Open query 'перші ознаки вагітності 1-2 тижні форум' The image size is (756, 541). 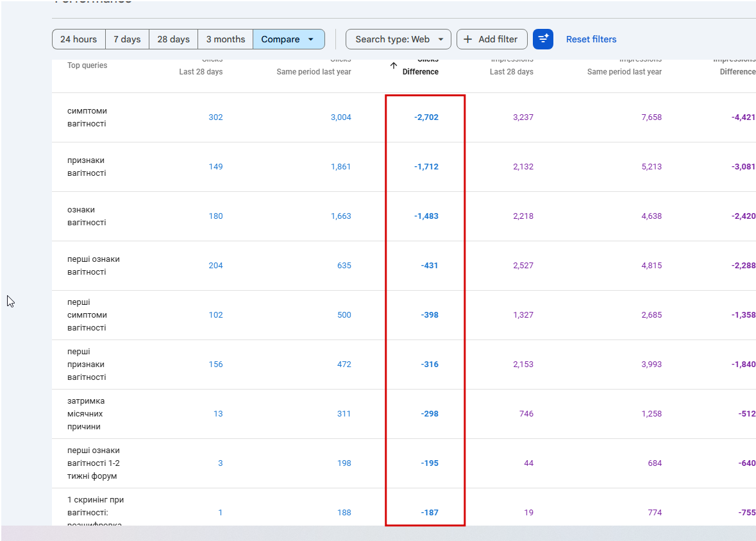(x=94, y=463)
